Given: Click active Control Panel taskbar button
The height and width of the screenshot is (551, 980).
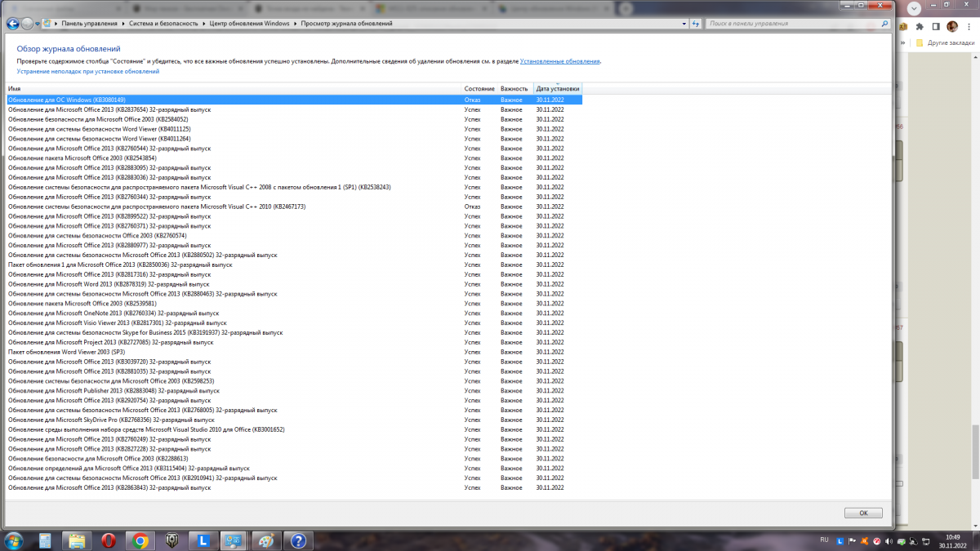Looking at the screenshot, I should 234,540.
